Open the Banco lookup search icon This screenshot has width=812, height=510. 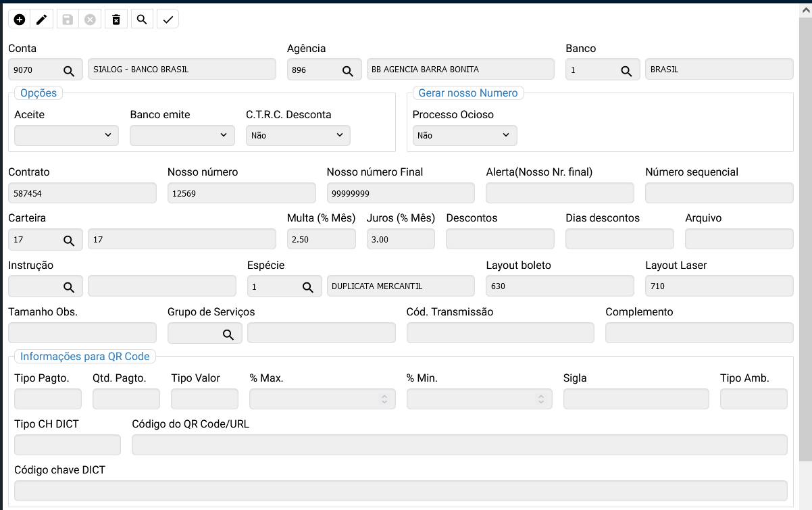626,70
